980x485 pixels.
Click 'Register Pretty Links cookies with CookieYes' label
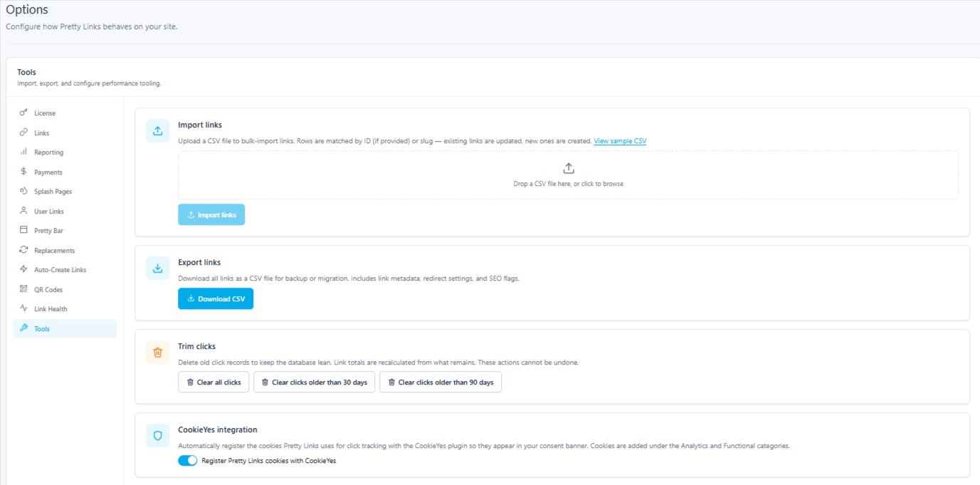point(269,461)
